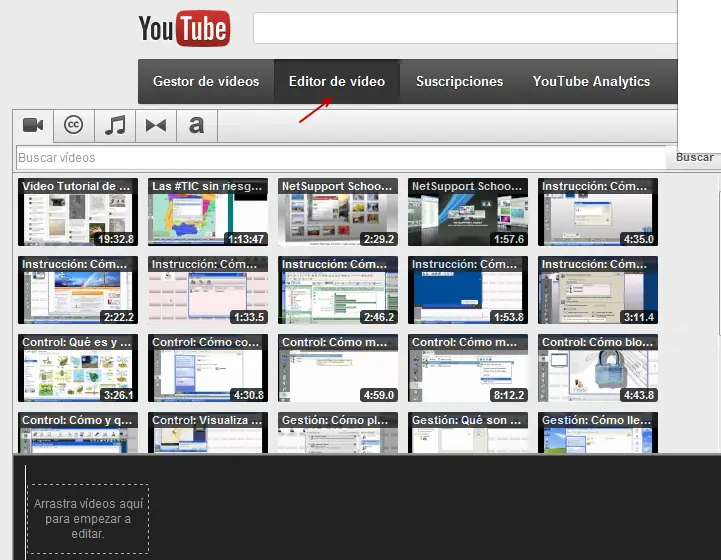Select the Gestión: Qué son video thumbnail
The height and width of the screenshot is (560, 721).
[467, 434]
